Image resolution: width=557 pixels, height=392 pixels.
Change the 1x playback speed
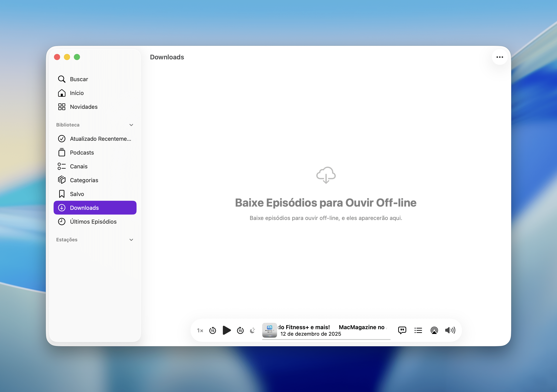tap(200, 330)
